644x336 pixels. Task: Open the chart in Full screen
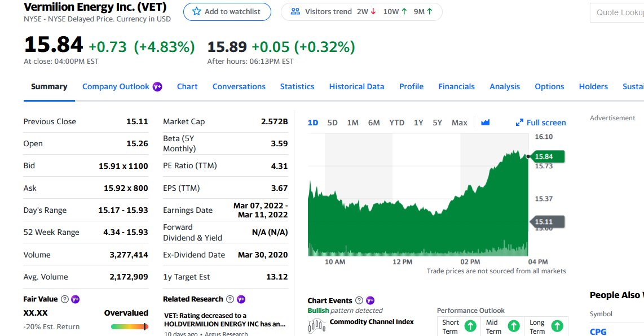coord(541,123)
